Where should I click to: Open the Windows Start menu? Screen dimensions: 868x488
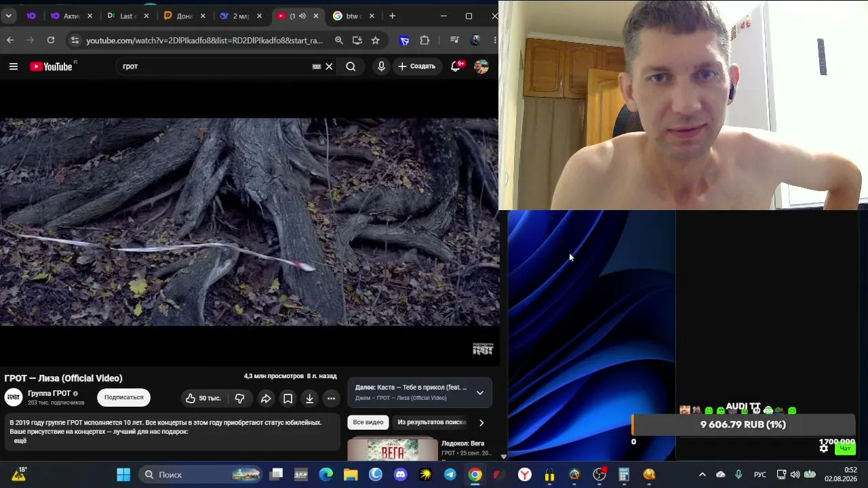tap(123, 474)
